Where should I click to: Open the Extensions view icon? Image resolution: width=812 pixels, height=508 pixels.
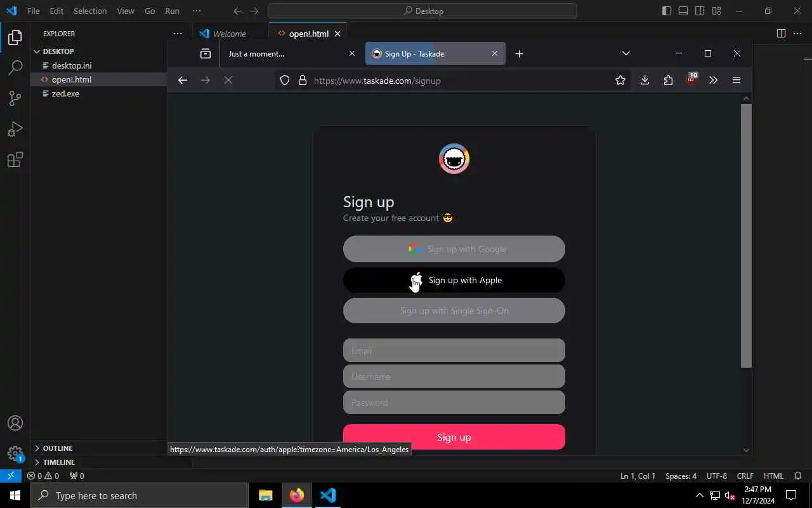coord(15,159)
